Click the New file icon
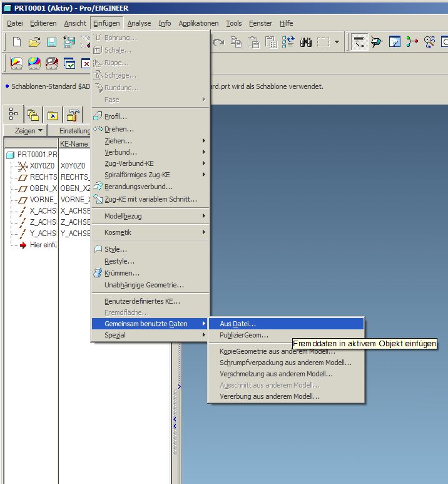 (x=17, y=42)
